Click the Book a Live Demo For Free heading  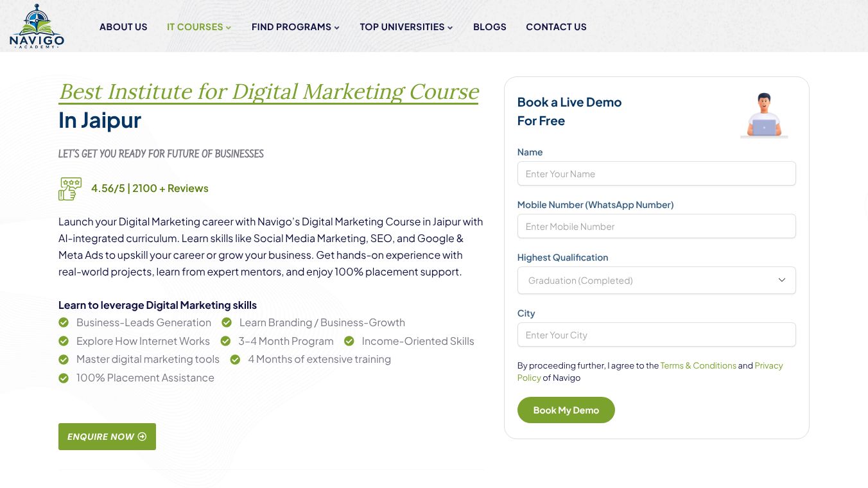click(569, 111)
